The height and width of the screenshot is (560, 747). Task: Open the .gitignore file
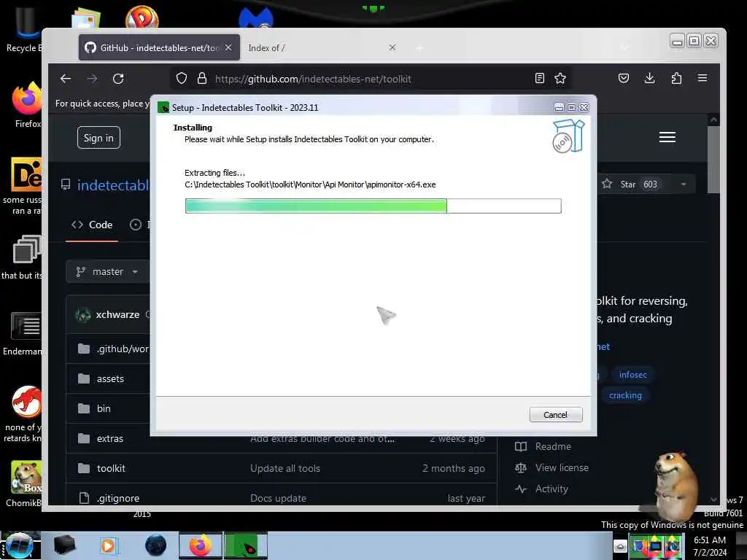117,499
